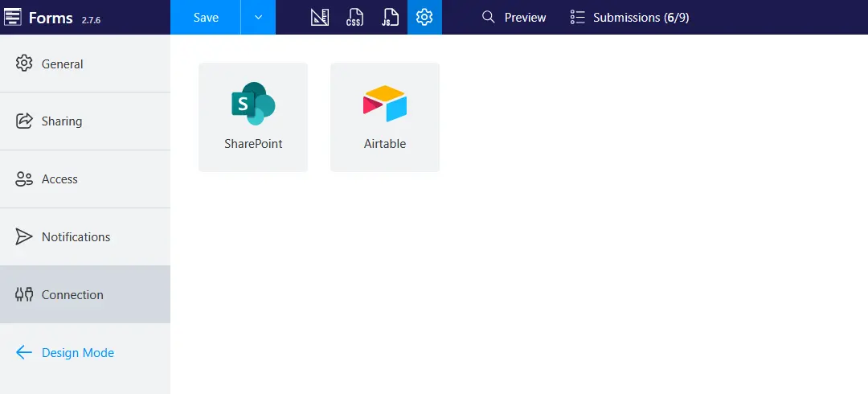
Task: Open Notifications settings tab
Action: [85, 236]
